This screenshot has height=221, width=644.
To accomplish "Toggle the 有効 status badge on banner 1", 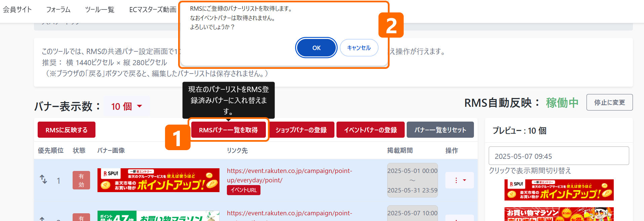I will [81, 180].
